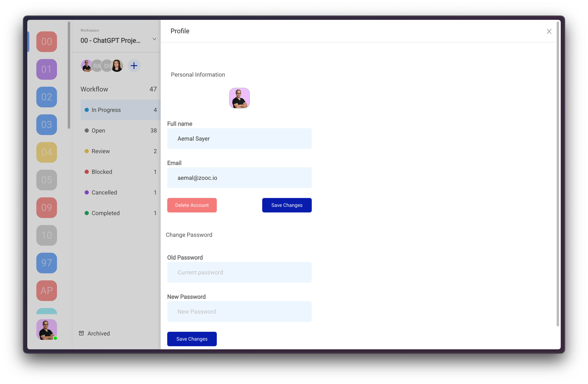Click the Save Changes button
588x384 pixels.
coord(286,205)
